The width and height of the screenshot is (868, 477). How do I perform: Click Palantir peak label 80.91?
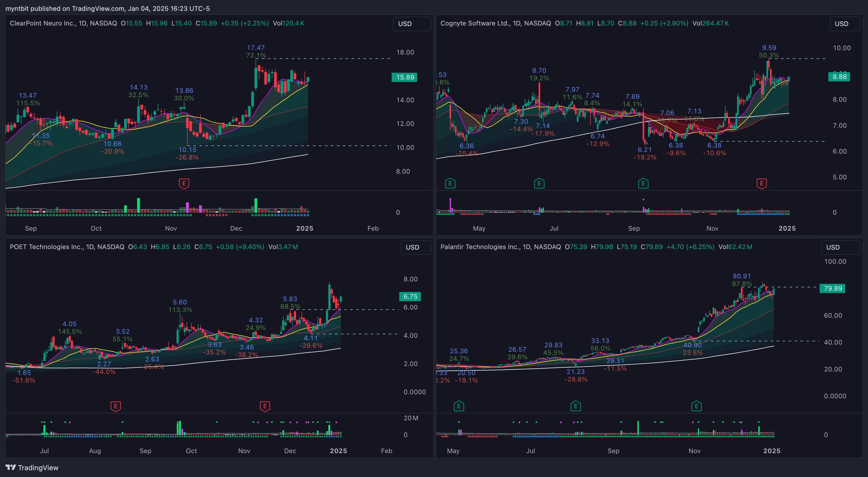(742, 276)
